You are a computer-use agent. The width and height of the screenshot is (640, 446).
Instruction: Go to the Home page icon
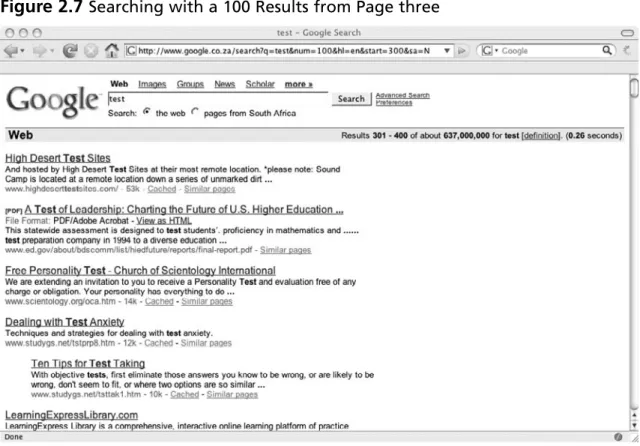[111, 51]
